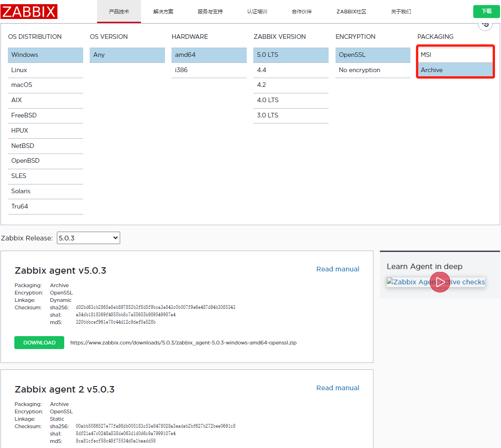The image size is (501, 448).
Task: Open the ZABBIX社区 menu
Action: (x=351, y=12)
